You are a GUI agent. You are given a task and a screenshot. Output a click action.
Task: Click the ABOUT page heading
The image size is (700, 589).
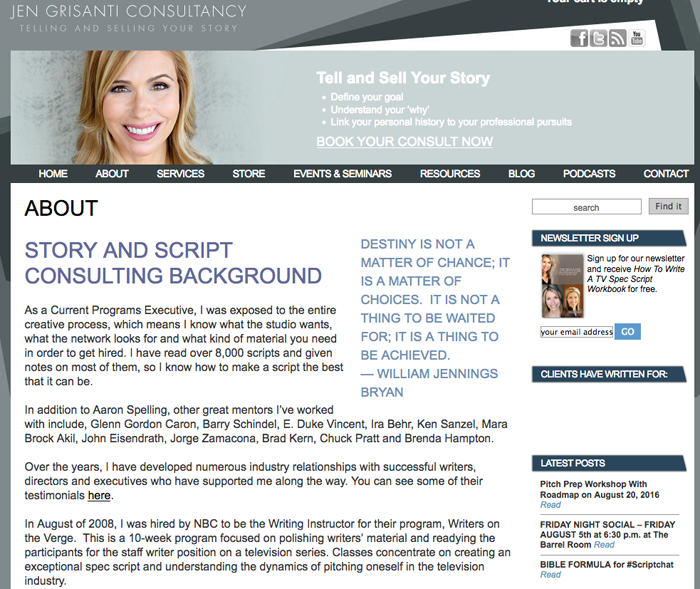tap(61, 208)
